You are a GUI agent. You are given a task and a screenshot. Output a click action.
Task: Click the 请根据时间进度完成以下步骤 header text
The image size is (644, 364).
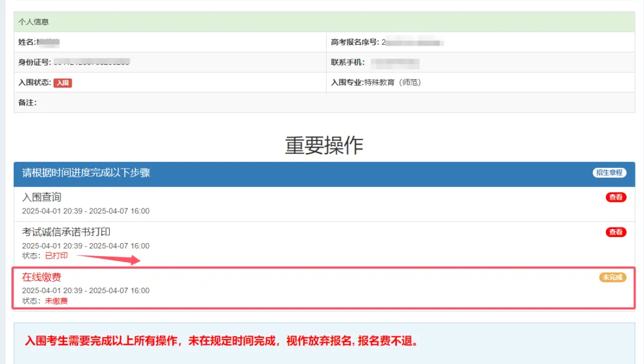tap(86, 173)
